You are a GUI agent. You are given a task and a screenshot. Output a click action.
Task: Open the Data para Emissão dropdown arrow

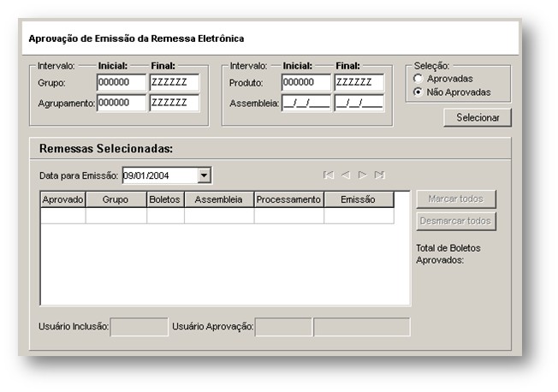[x=204, y=175]
